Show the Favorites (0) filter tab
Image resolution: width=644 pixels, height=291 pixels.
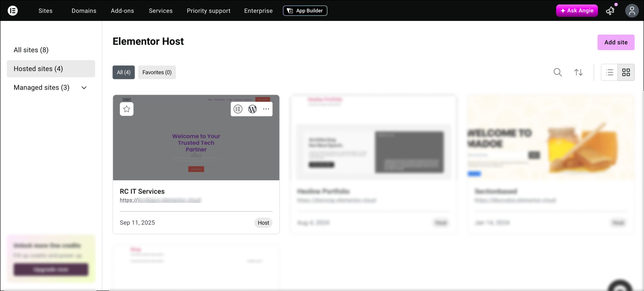pos(157,72)
